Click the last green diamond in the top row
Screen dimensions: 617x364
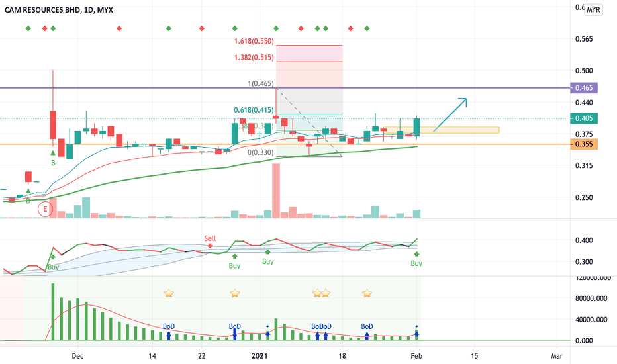(x=367, y=28)
